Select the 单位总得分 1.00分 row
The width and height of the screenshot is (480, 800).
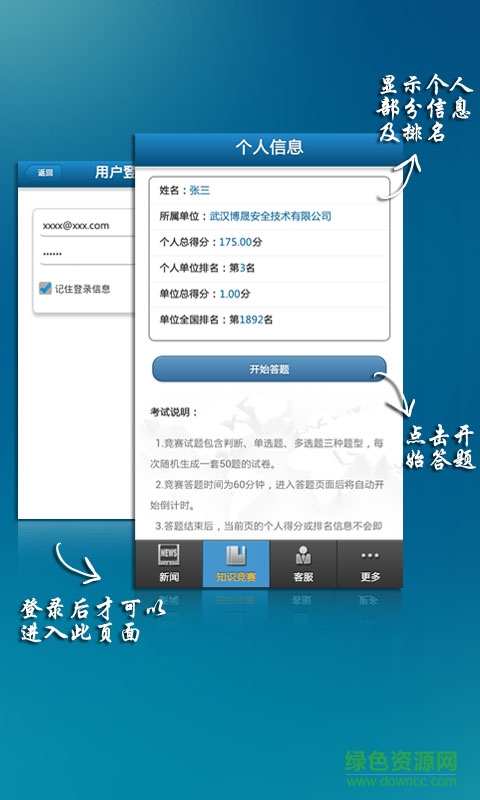[x=269, y=294]
